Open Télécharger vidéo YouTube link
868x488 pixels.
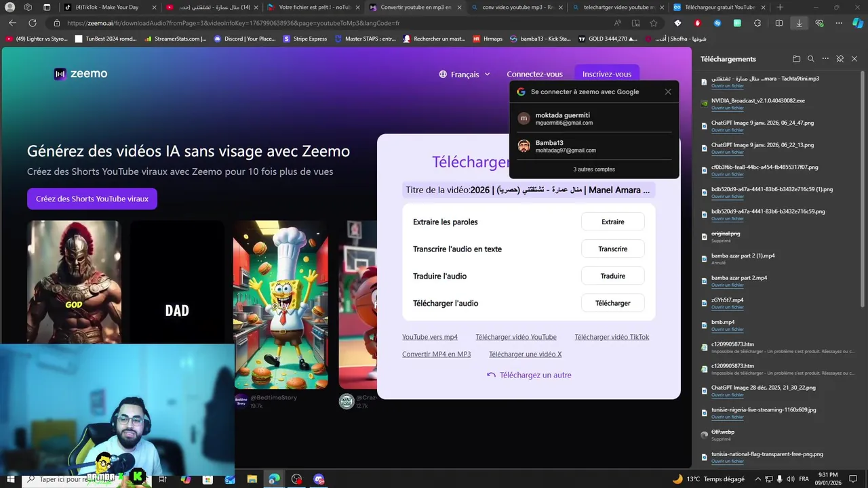click(516, 337)
